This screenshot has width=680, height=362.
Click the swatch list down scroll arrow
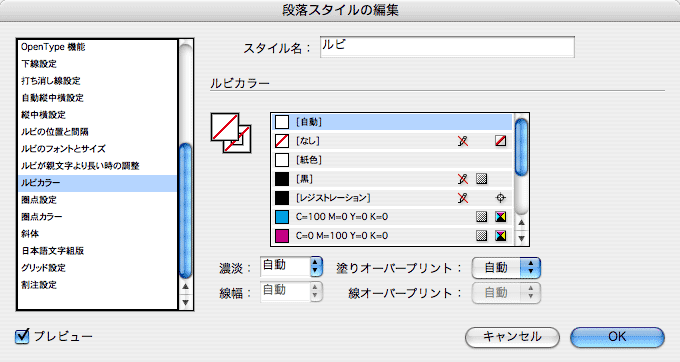[x=521, y=238]
